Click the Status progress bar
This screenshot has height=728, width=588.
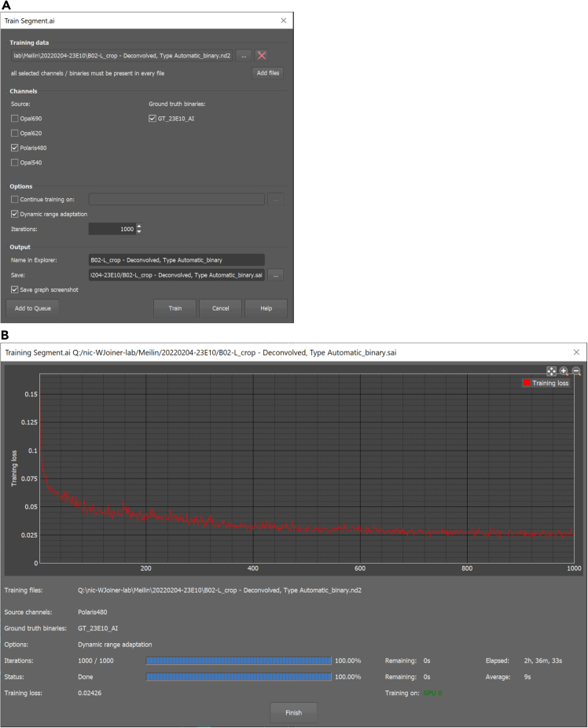(238, 677)
